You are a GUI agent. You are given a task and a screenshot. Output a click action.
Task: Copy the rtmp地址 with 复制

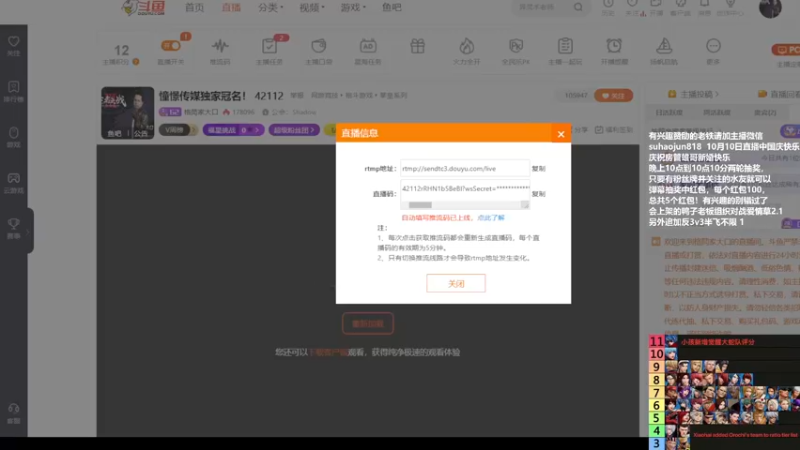point(538,168)
